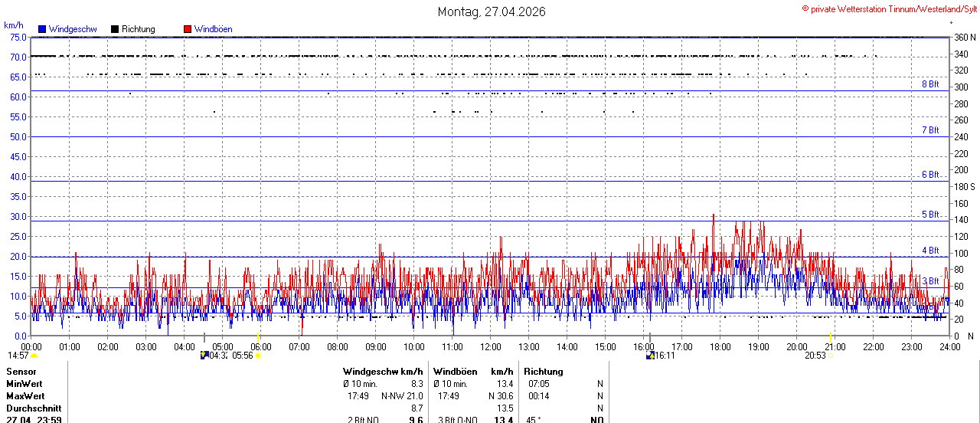This screenshot has height=423, width=980.
Task: Click the blue Windgeschw legend swatch
Action: (42, 29)
